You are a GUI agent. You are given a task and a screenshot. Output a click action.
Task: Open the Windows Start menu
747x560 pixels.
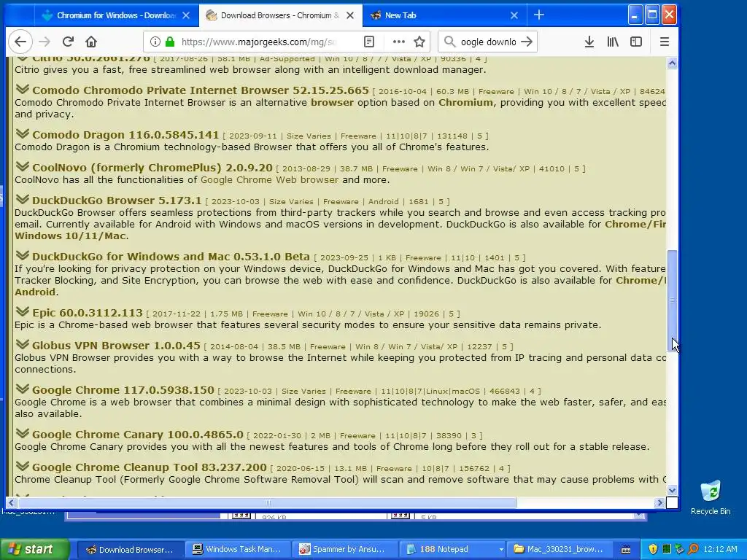tap(35, 549)
